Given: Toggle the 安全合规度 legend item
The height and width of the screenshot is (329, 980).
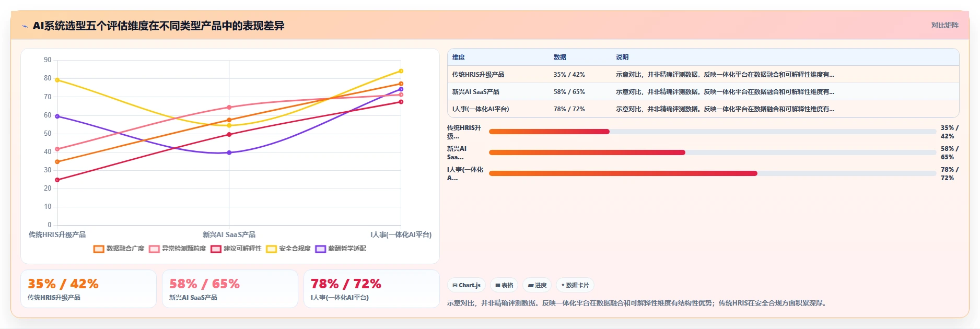Looking at the screenshot, I should click(288, 249).
